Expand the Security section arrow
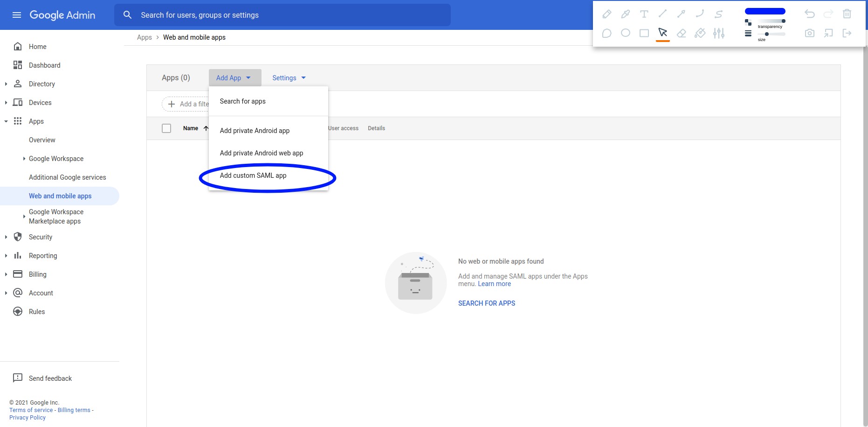This screenshot has height=427, width=868. click(6, 237)
